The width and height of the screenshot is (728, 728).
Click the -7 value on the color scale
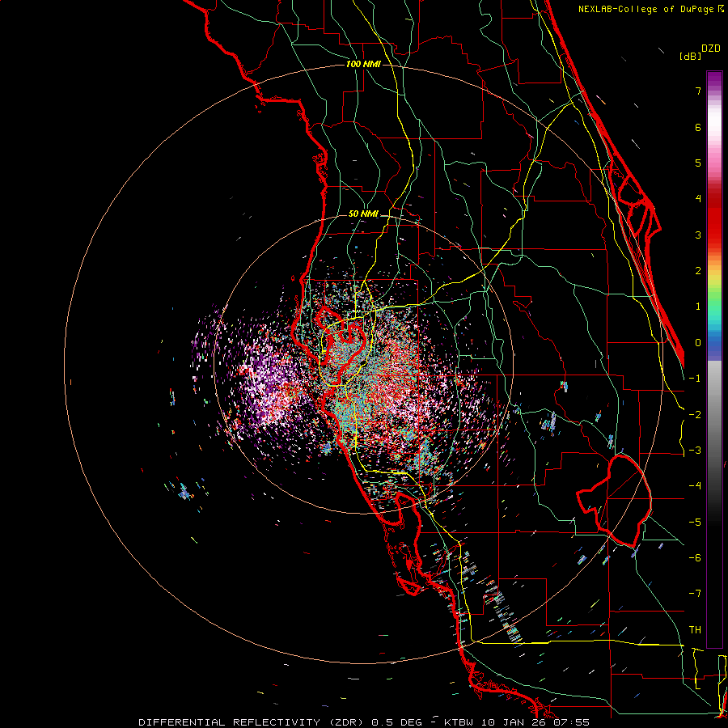click(695, 594)
